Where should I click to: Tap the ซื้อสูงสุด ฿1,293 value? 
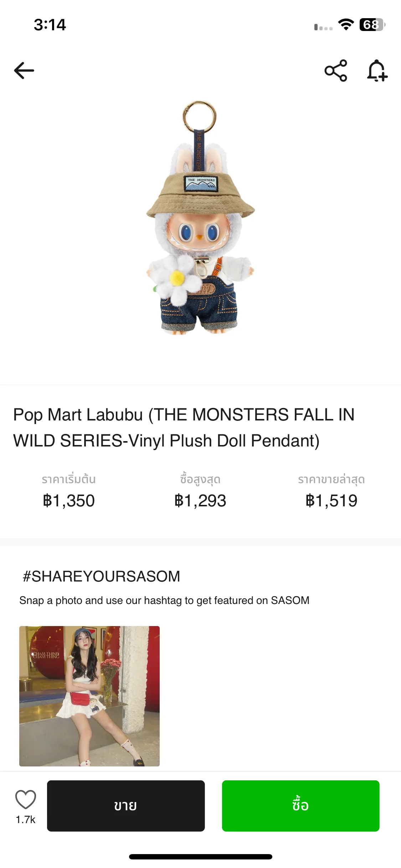coord(200,501)
